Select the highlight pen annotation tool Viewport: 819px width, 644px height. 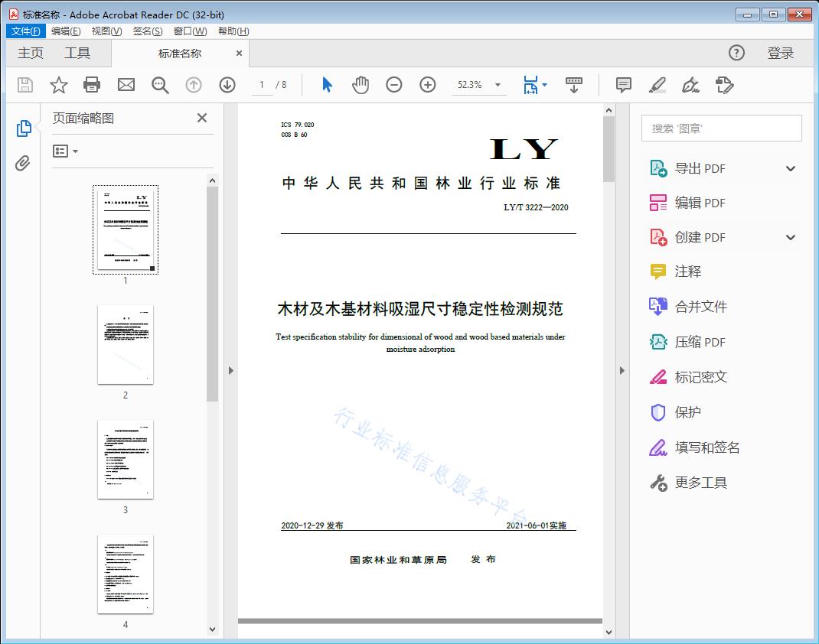[657, 85]
